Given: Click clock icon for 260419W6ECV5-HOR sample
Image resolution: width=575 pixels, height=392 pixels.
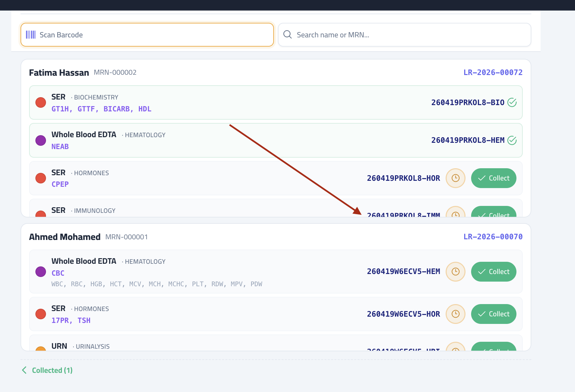Looking at the screenshot, I should pos(455,314).
